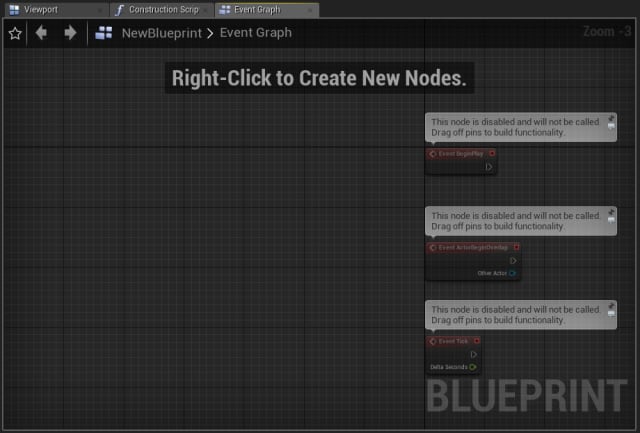Select the Event BeginPlay node title
The image size is (640, 433).
pyautogui.click(x=461, y=153)
